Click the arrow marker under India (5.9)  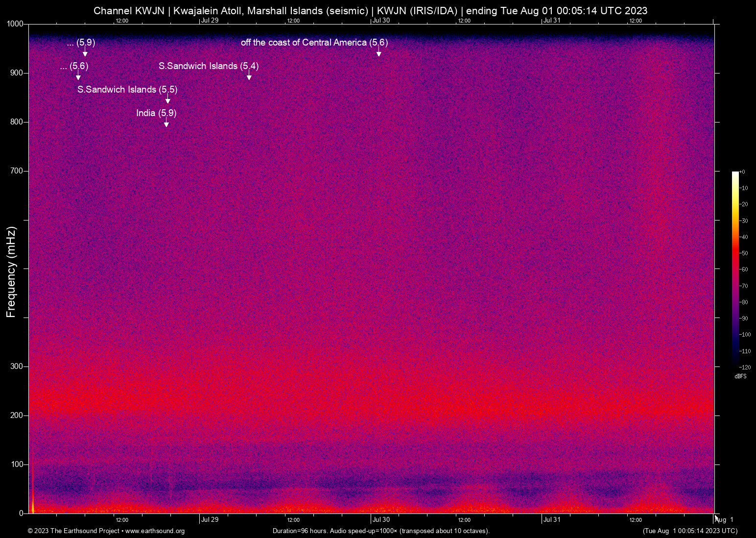point(166,123)
